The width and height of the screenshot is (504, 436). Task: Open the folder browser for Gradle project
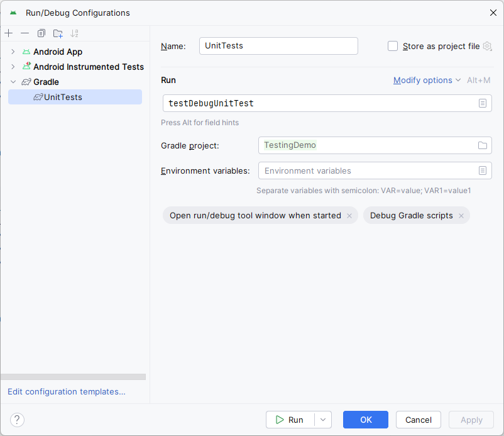pos(482,145)
